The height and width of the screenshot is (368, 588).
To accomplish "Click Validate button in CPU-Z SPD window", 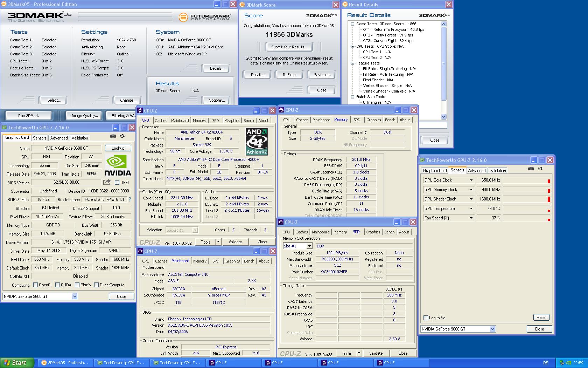I will click(x=376, y=353).
